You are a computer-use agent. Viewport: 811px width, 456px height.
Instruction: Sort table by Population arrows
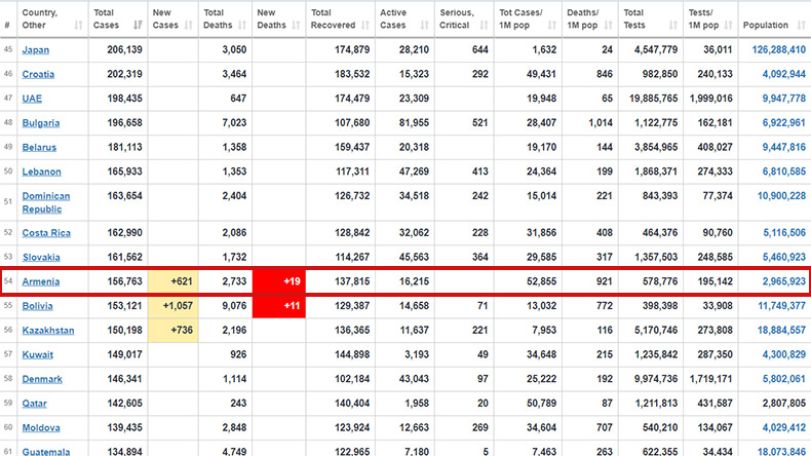[x=801, y=25]
